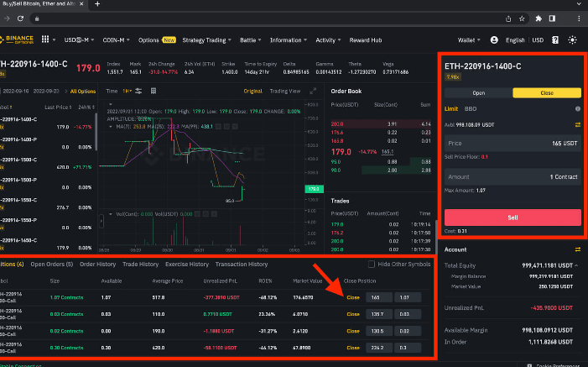Switch to Transaction History tab

coord(242,264)
